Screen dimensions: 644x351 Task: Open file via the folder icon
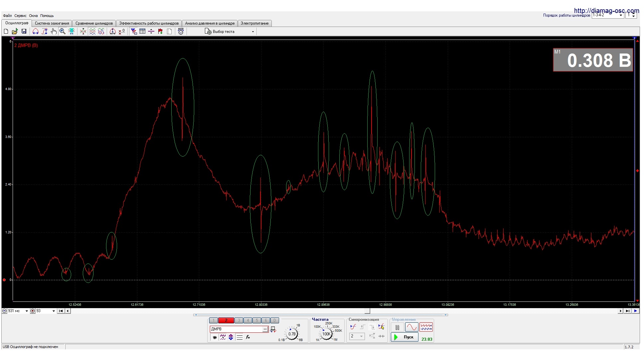click(15, 31)
